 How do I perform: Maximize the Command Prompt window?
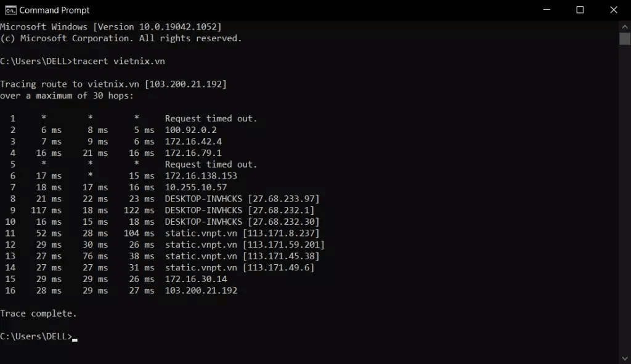point(580,10)
